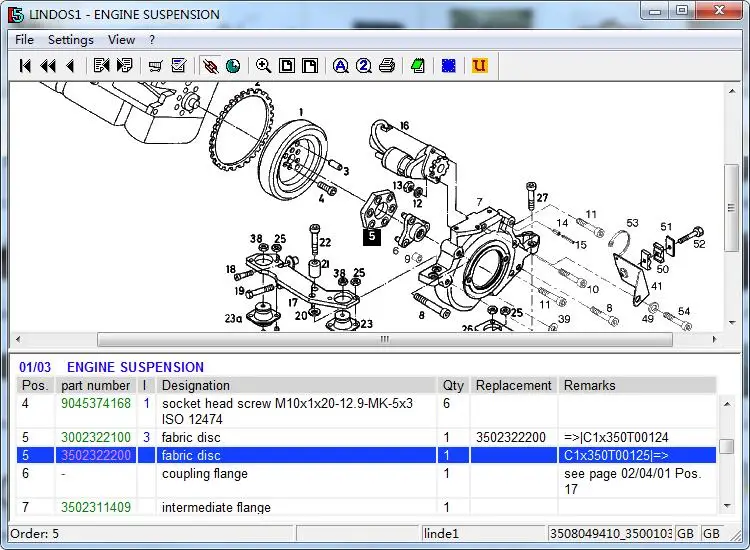Viewport: 750px width, 550px height.
Task: Click the second page-view icon
Action: (310, 66)
